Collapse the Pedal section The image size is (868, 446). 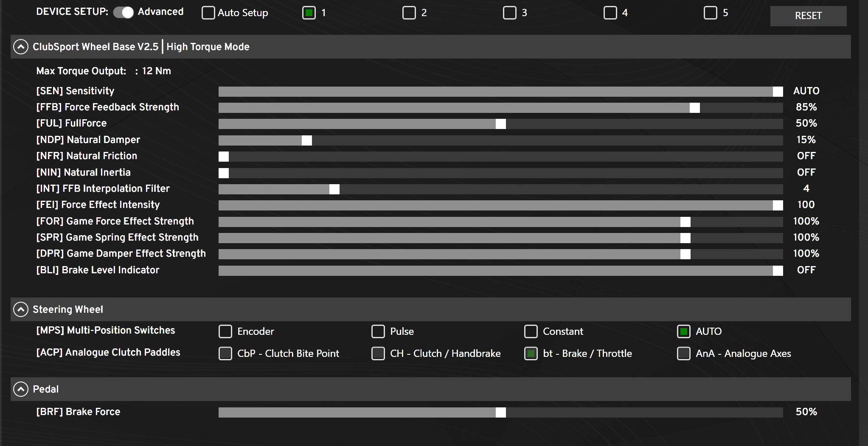(x=21, y=389)
